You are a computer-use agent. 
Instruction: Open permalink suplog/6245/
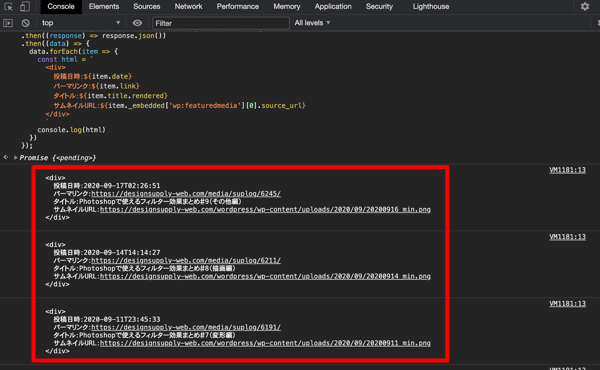click(x=186, y=194)
